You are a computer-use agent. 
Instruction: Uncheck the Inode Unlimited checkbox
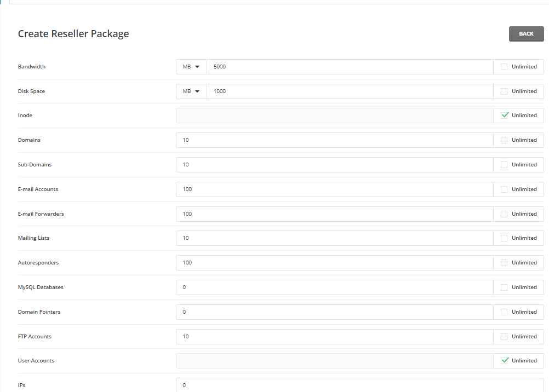[x=505, y=116]
